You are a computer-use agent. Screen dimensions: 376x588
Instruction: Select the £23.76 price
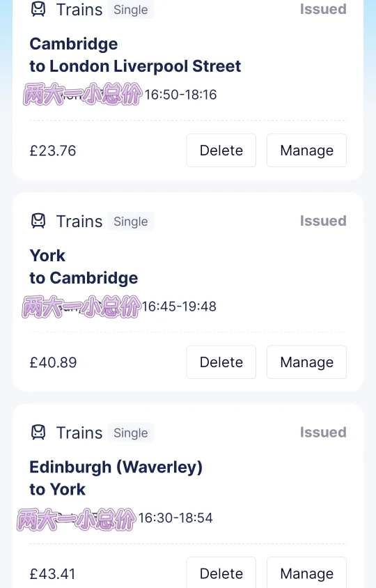click(53, 150)
